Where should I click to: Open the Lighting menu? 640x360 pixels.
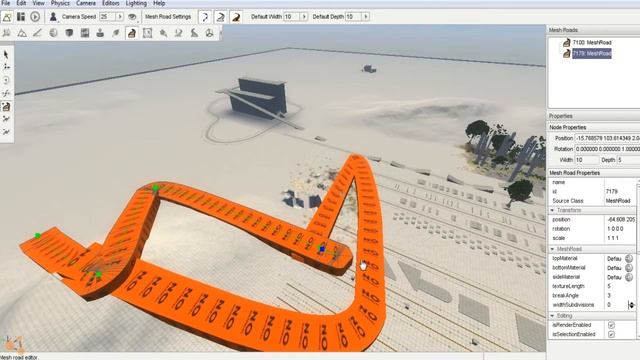[136, 3]
